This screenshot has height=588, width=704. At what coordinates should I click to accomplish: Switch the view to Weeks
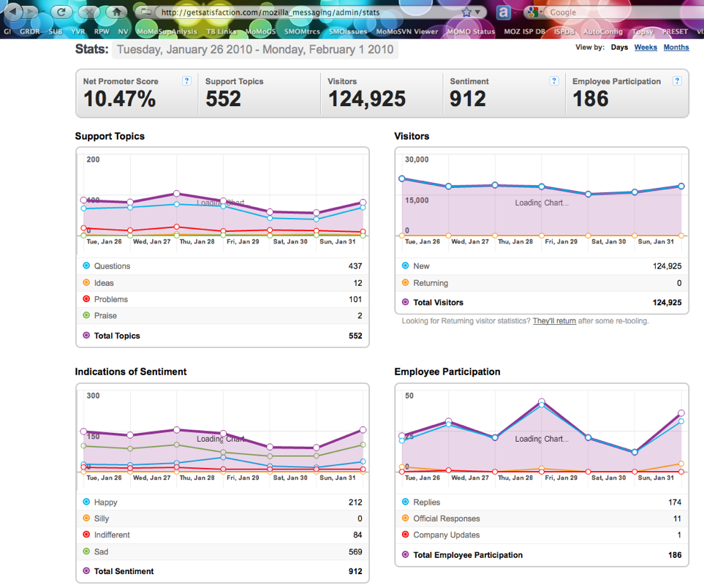click(646, 47)
